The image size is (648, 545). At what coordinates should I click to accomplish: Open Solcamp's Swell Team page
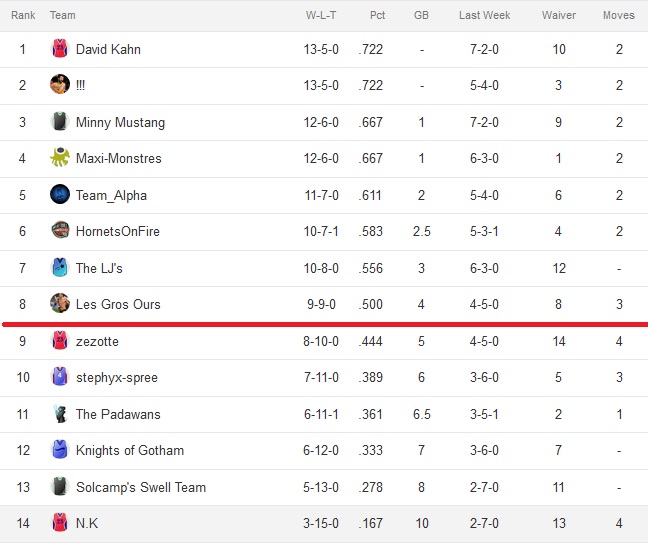pyautogui.click(x=141, y=487)
